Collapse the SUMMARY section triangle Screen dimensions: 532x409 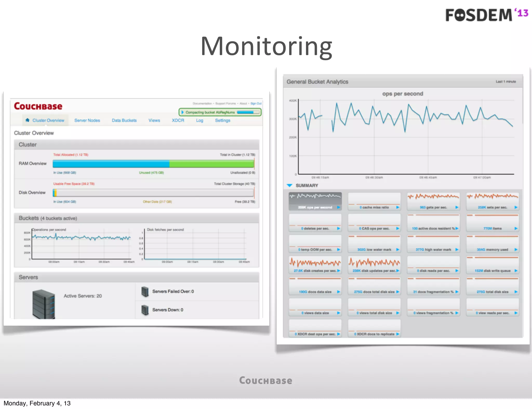click(x=289, y=185)
